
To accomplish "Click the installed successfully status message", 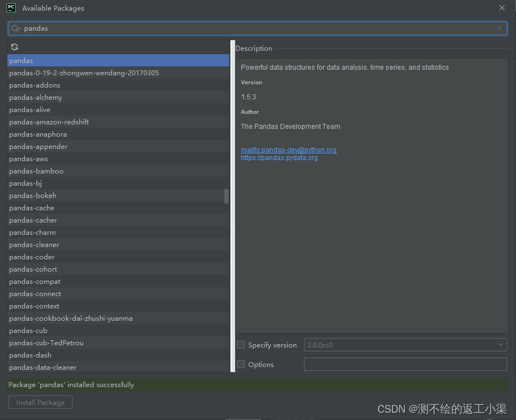I will pos(71,385).
